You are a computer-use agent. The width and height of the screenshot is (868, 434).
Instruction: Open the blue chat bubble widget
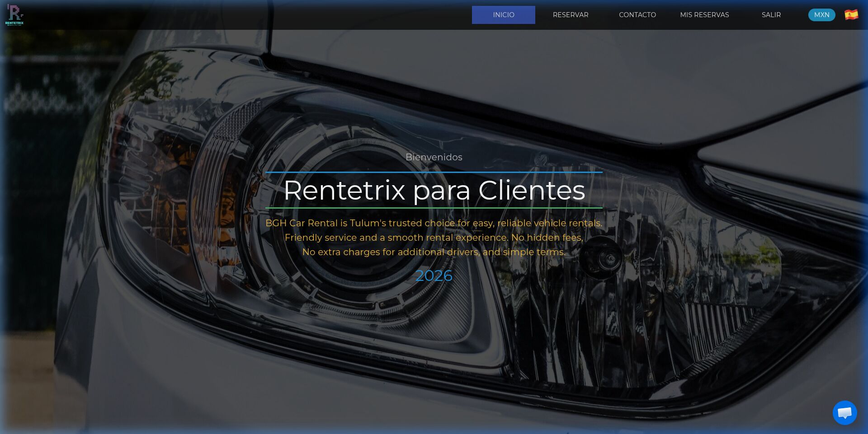844,412
